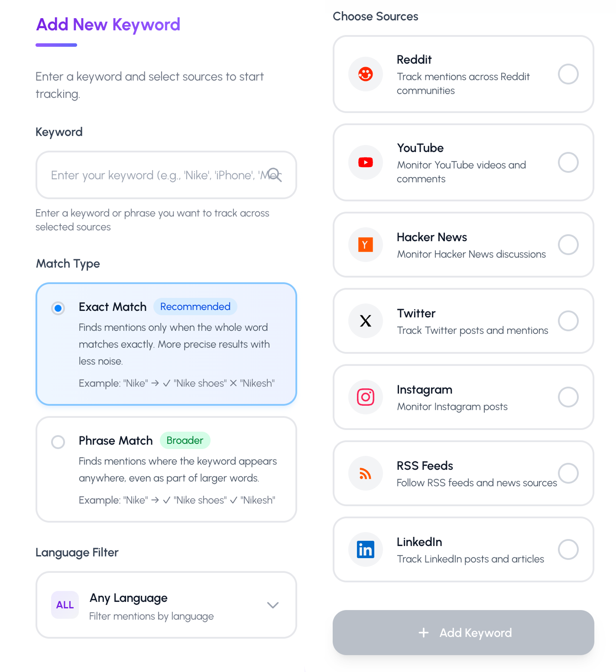Expand the Any Language dropdown
The image size is (616, 672).
272,605
